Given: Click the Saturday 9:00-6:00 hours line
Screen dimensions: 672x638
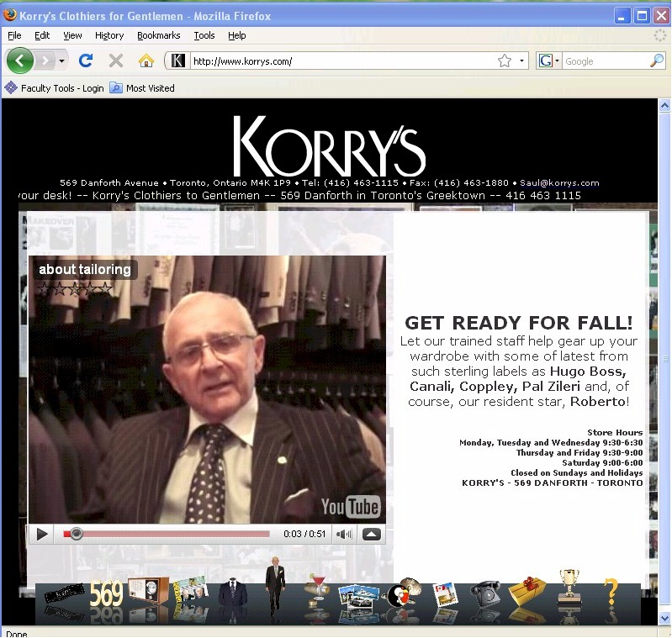Looking at the screenshot, I should [x=602, y=463].
